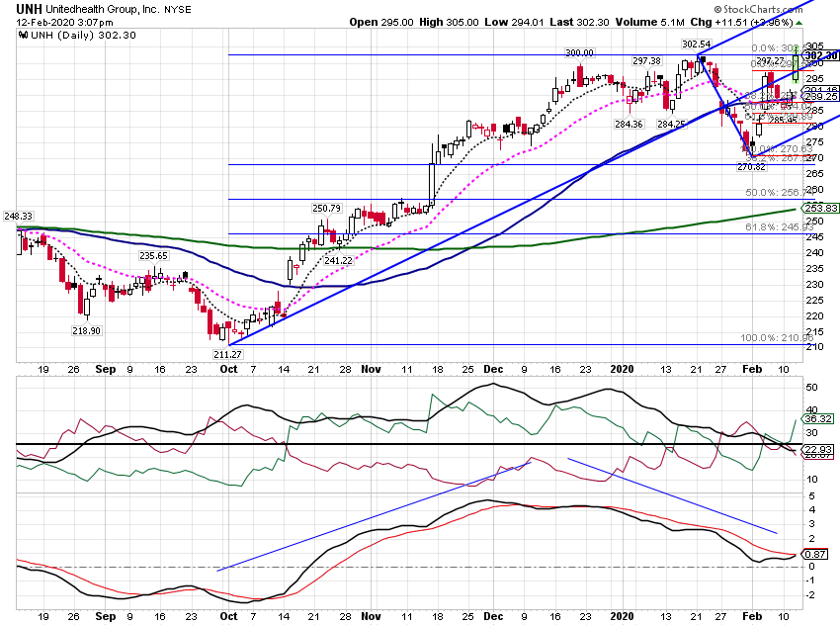Select the 12-Feb-2020 3:07pm timestamp
The image size is (840, 626).
(64, 23)
